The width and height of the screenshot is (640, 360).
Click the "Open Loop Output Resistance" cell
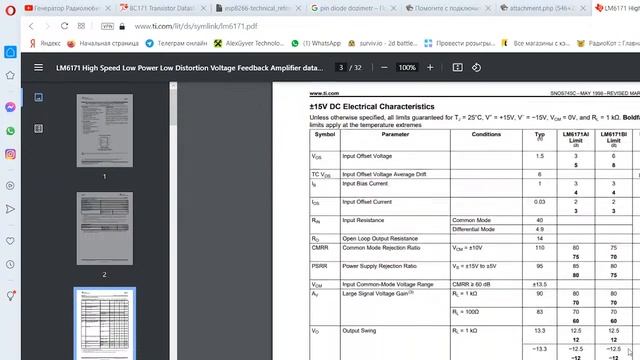(396, 238)
